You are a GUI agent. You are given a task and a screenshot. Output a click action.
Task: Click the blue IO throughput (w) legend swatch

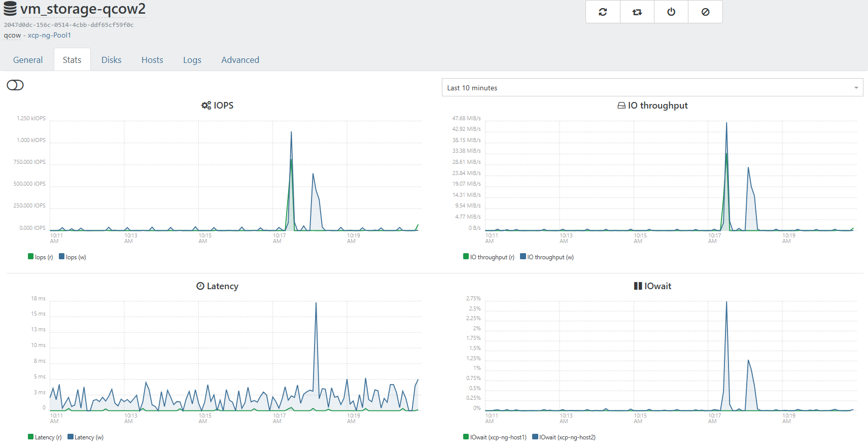coord(523,257)
